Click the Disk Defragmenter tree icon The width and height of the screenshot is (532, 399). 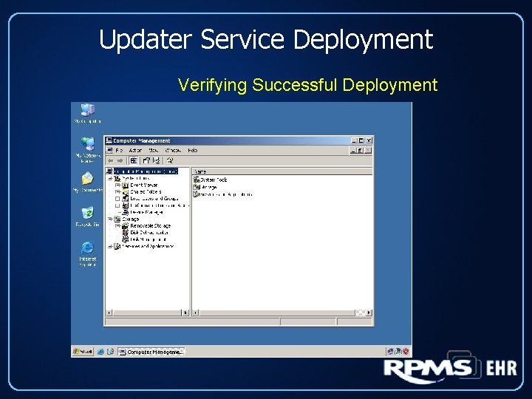(125, 233)
